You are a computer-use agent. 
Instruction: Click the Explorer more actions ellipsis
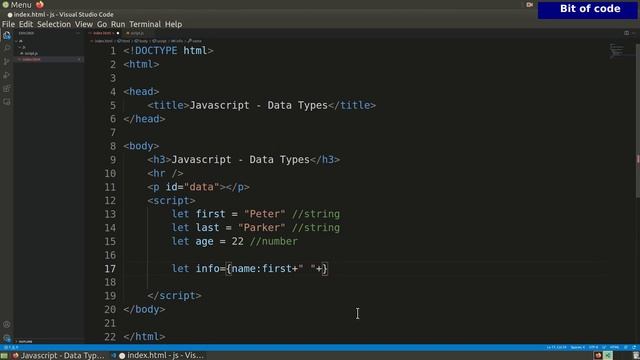(x=78, y=33)
